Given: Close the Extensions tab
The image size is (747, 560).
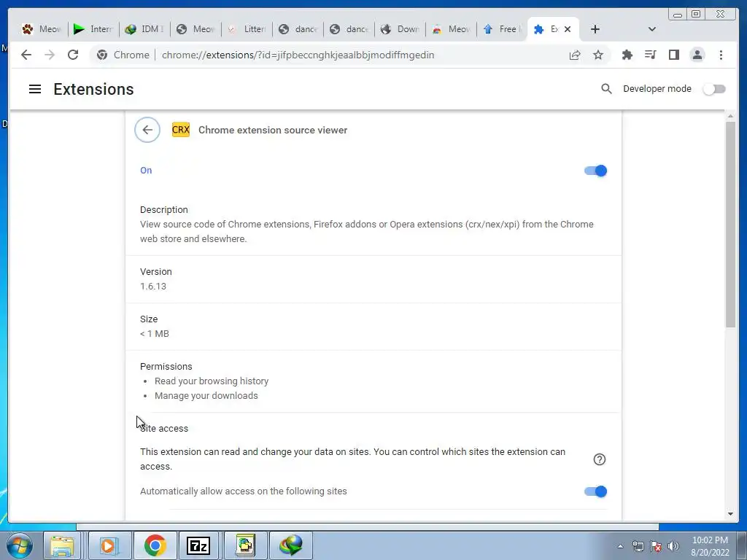Looking at the screenshot, I should coord(568,29).
